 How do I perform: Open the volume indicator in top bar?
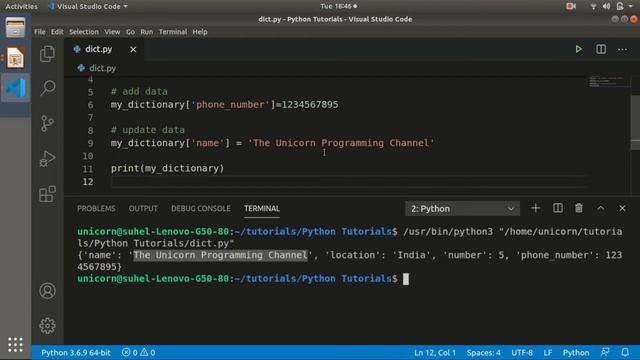(x=607, y=6)
